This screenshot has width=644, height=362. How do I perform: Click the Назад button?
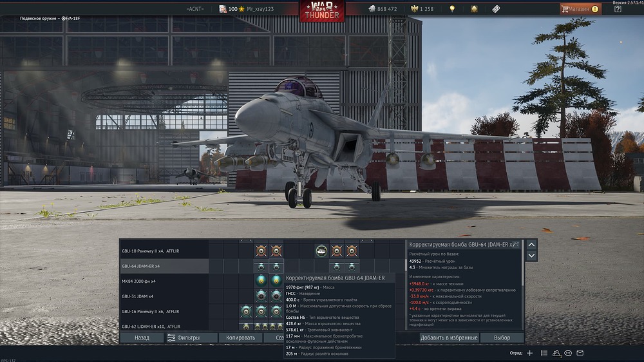[142, 338]
